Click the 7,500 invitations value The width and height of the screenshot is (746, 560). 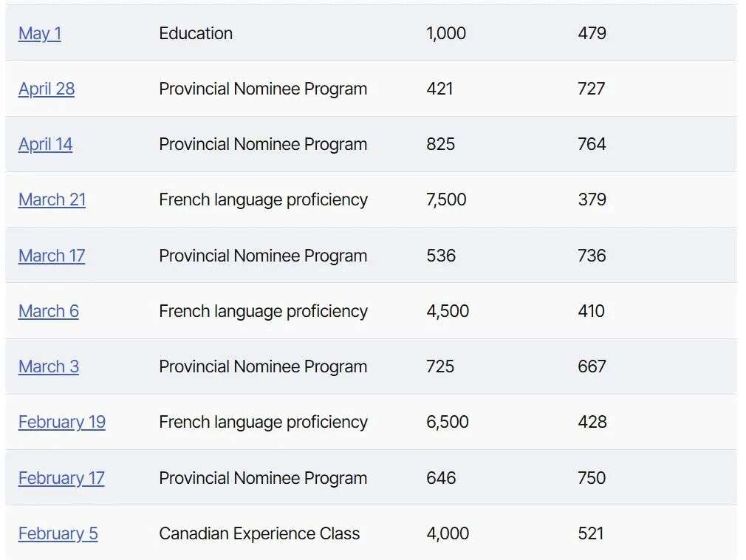click(446, 199)
